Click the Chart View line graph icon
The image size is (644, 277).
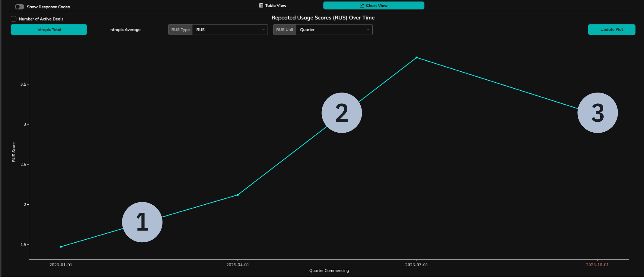point(362,5)
